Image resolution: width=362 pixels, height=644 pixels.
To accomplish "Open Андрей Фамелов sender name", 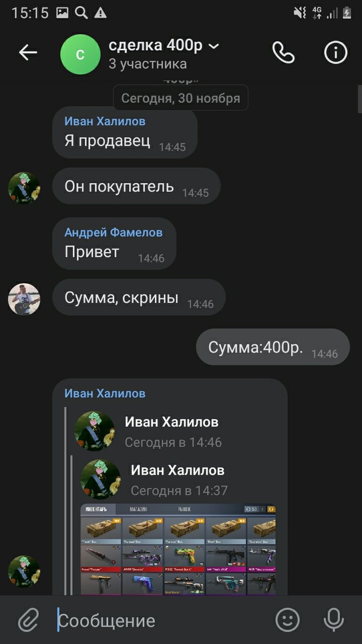I will (x=113, y=233).
